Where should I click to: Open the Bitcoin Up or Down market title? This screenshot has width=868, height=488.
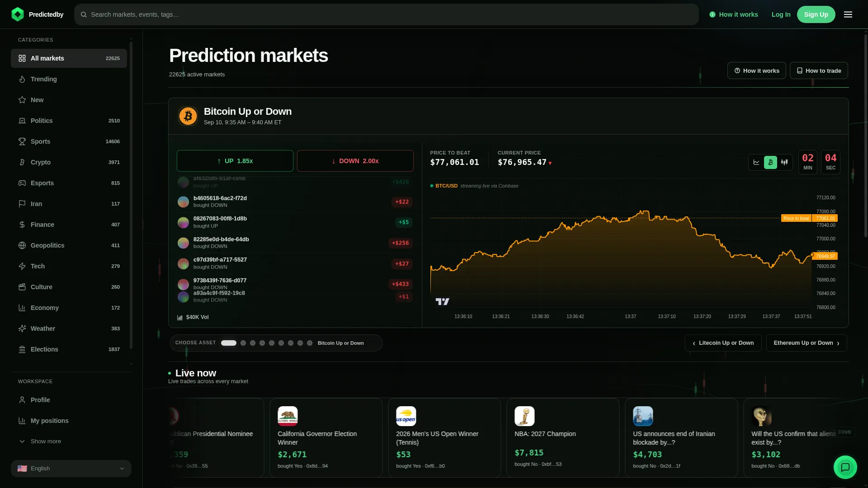[248, 111]
